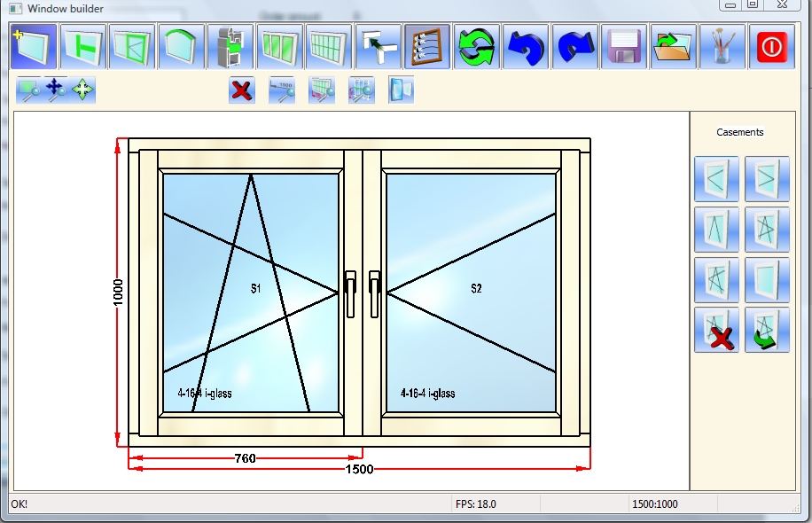The width and height of the screenshot is (812, 523).
Task: Click the left sash handle
Action: pos(350,293)
